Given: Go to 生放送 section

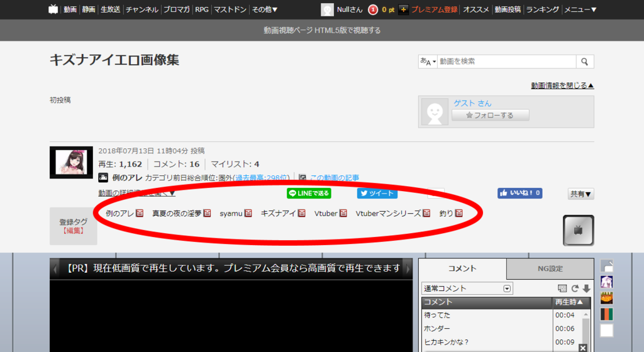Looking at the screenshot, I should 111,9.
